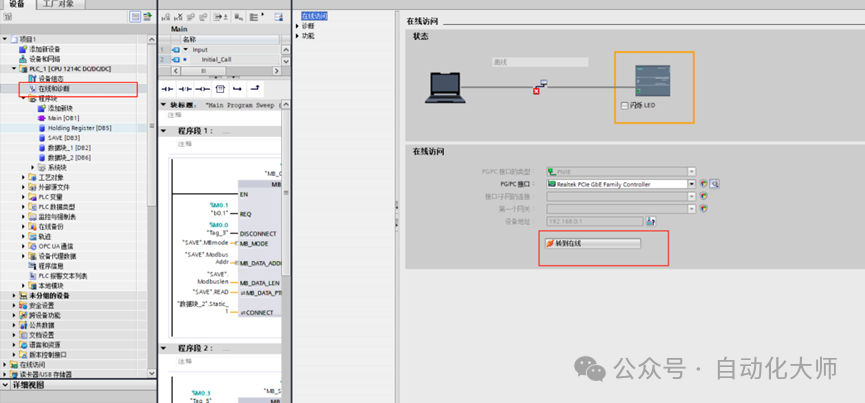865x403 pixels.
Task: Open a branch in the ladder toolbar
Action: [x=237, y=89]
